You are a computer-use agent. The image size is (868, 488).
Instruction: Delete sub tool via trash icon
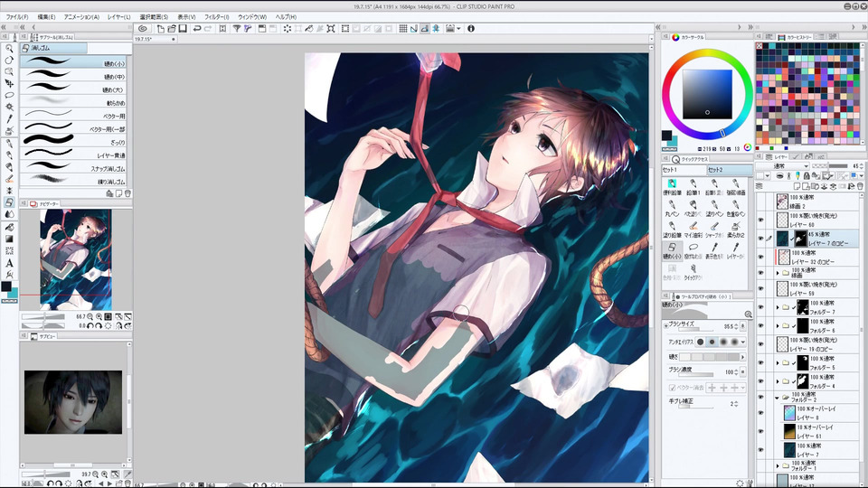(x=127, y=193)
